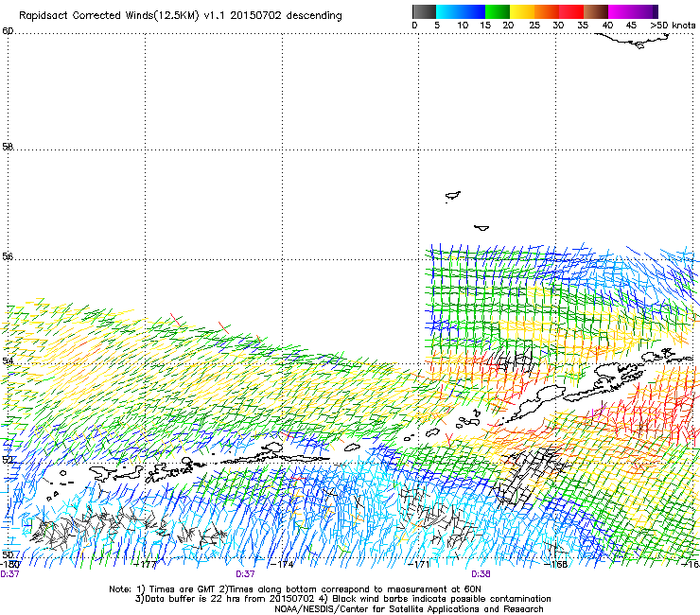Click the 'Times are GMT' note line

point(295,589)
